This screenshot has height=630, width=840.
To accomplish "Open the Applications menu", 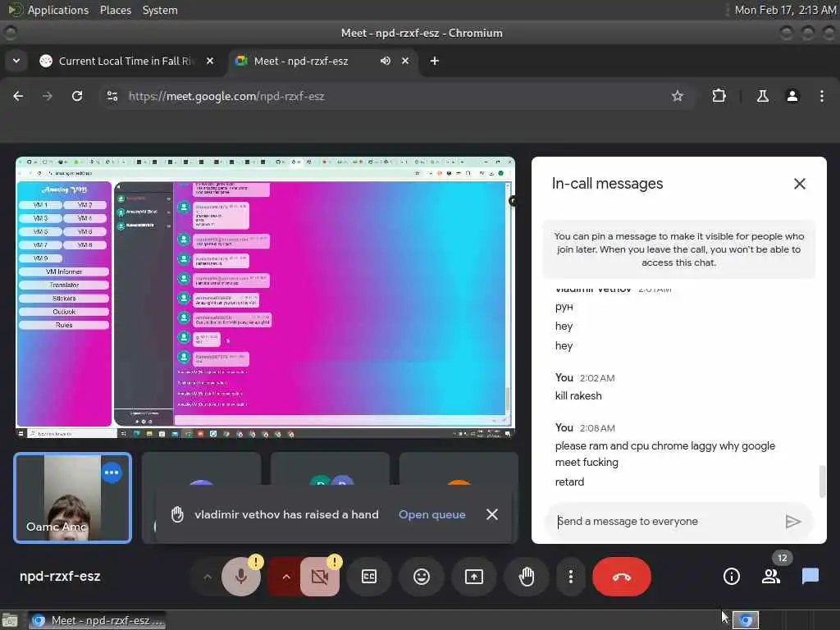I will click(58, 10).
